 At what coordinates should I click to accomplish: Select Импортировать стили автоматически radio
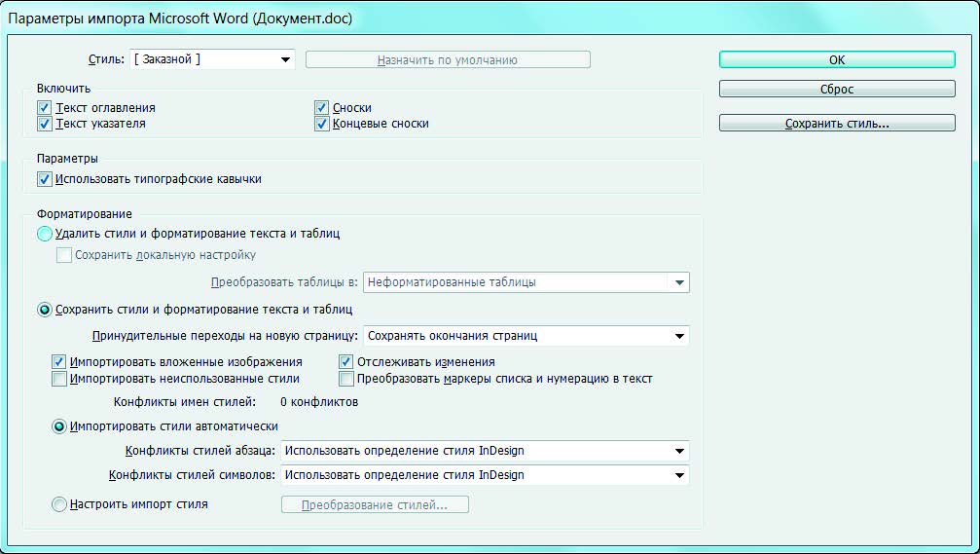[59, 426]
